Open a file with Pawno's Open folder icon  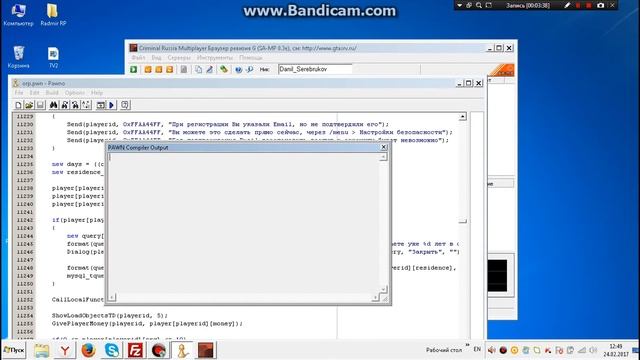point(29,105)
